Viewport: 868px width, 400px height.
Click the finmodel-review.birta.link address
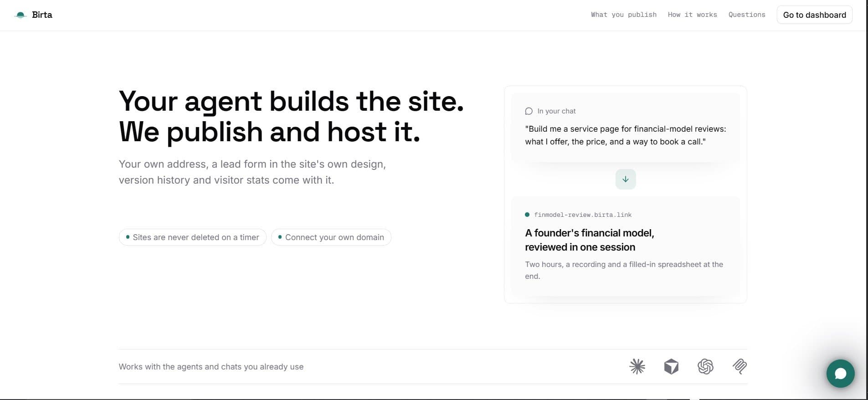pyautogui.click(x=583, y=215)
